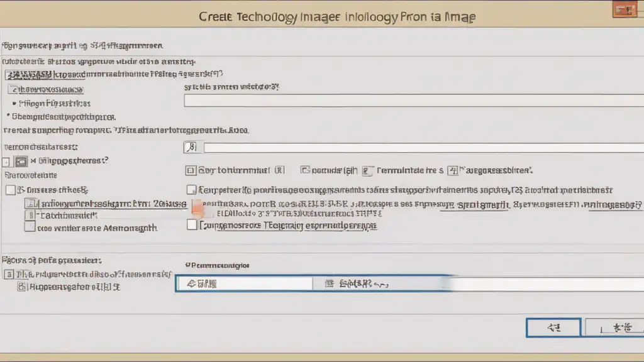
Task: Click the boxed icon starting the underlined "Infiogument" row
Action: tap(30, 204)
